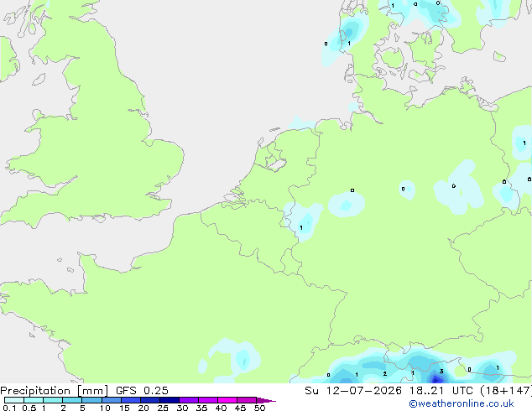Select the legend swatch between 0.1 and 0.5

(14, 400)
